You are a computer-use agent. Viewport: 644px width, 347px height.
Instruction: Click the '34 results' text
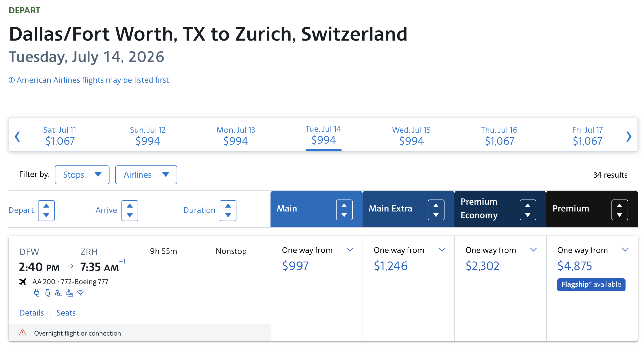610,175
